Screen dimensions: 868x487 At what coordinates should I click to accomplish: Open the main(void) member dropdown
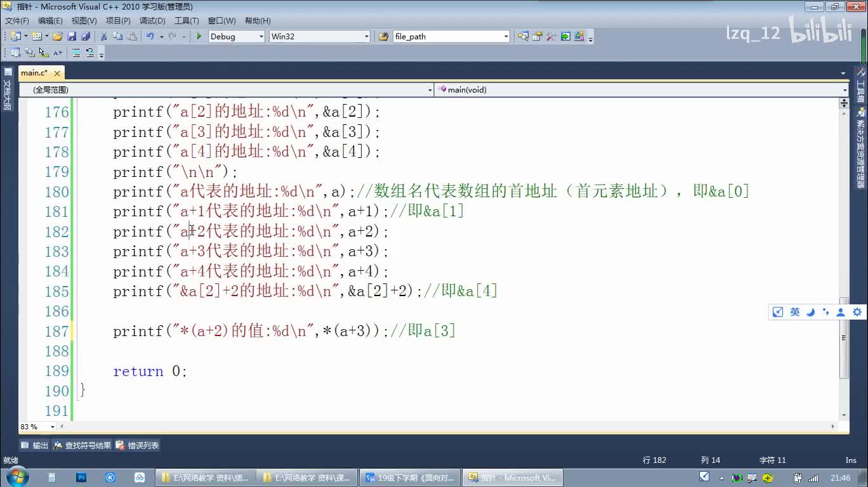pyautogui.click(x=844, y=90)
